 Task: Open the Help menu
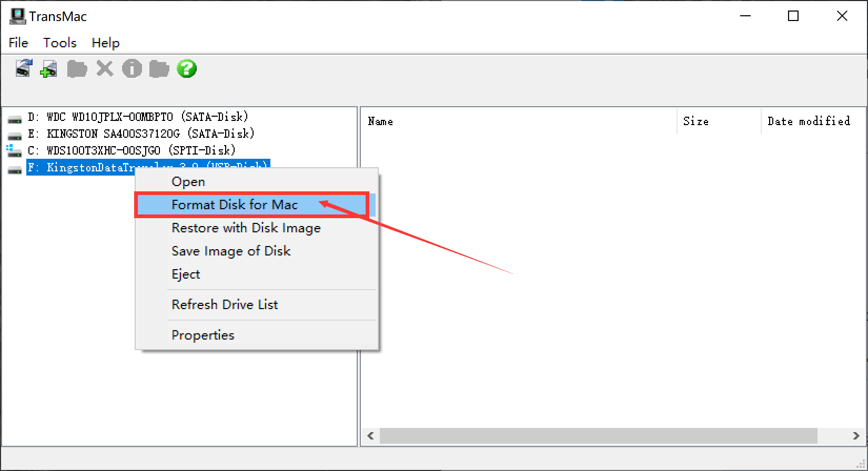(106, 43)
